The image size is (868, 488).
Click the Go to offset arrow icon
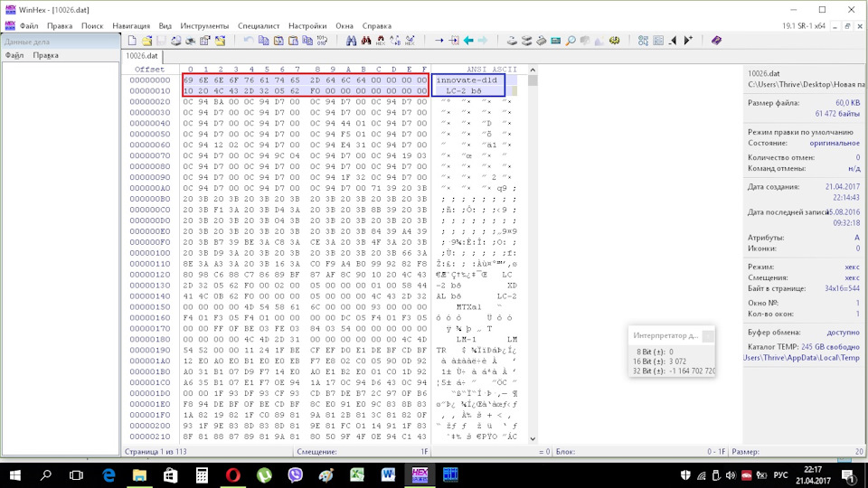[x=439, y=41]
